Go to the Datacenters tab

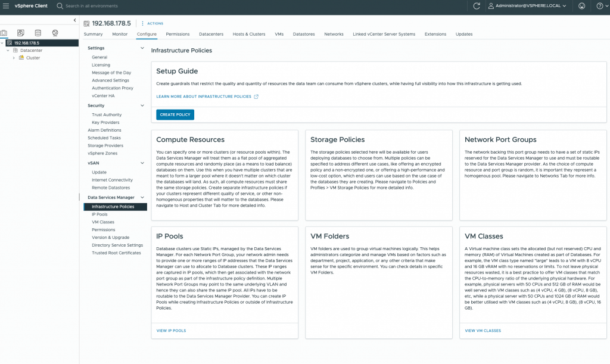pyautogui.click(x=211, y=34)
